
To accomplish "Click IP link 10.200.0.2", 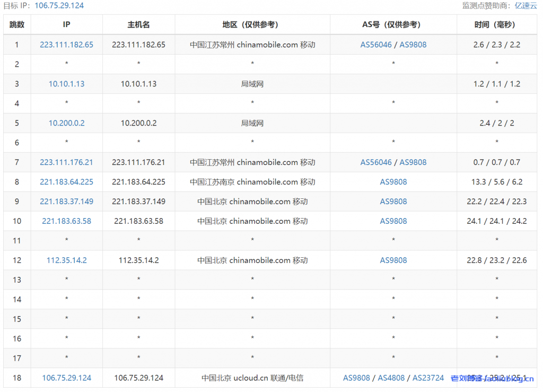I will pyautogui.click(x=66, y=123).
